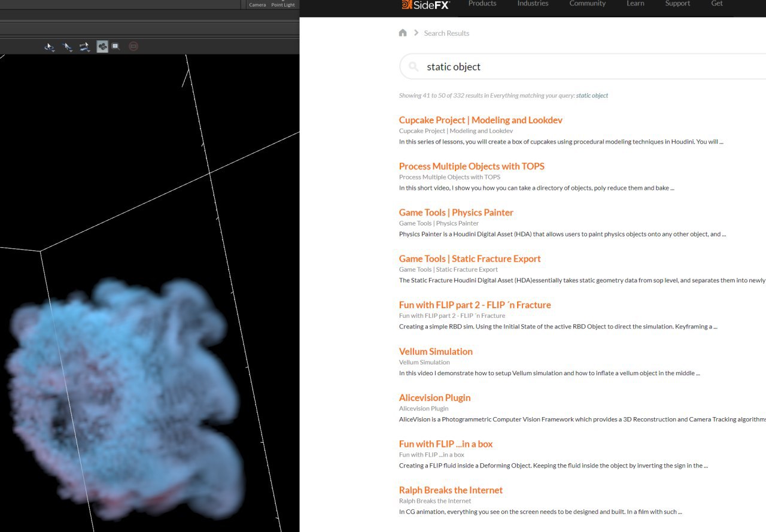This screenshot has width=766, height=532.
Task: Click the grey 'Game Tools | Static Fracture Export' subtitle
Action: 448,269
